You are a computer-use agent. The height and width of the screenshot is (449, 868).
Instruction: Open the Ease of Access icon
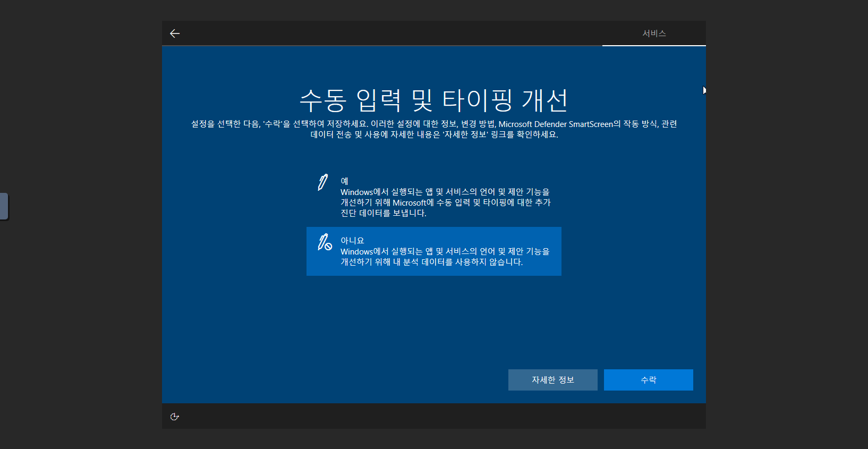tap(174, 417)
